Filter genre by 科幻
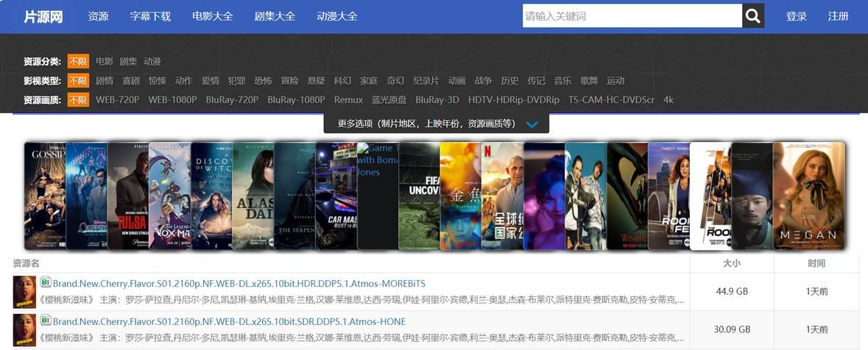 click(342, 81)
